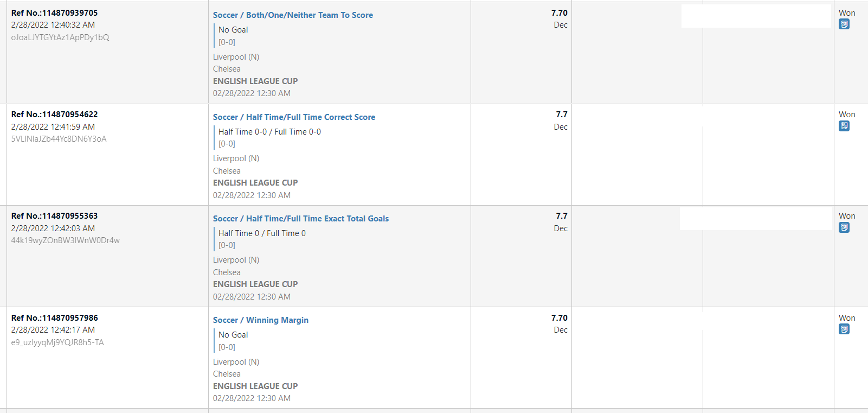The image size is (868, 413).
Task: Click transaction code oJoaLJYTGYtAz1ApPDy1bQ
Action: [x=60, y=37]
